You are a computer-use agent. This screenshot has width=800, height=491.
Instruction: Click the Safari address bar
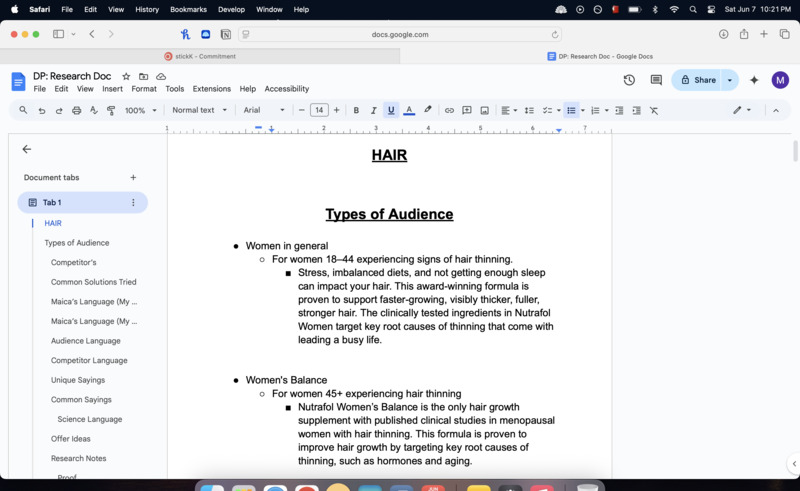400,34
